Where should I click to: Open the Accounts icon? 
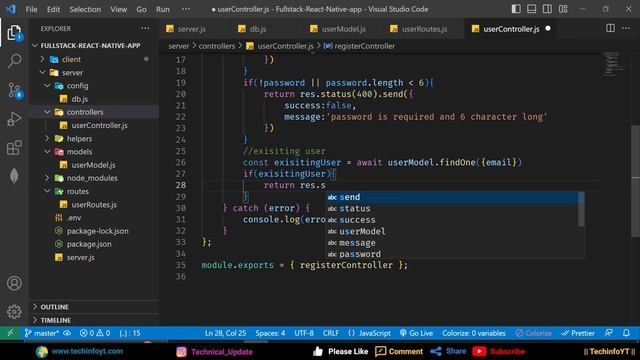[14, 283]
